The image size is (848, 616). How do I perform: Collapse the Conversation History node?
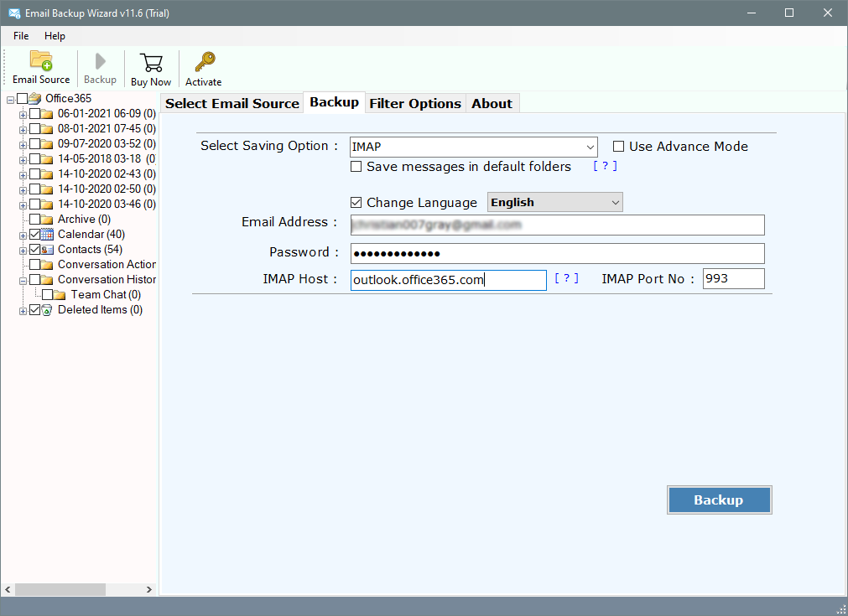[23, 282]
